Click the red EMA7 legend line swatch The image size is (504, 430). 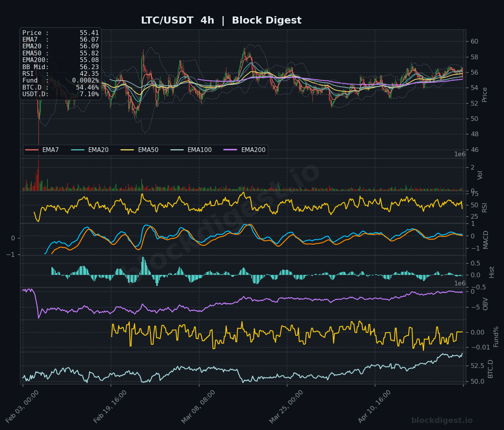pyautogui.click(x=32, y=150)
